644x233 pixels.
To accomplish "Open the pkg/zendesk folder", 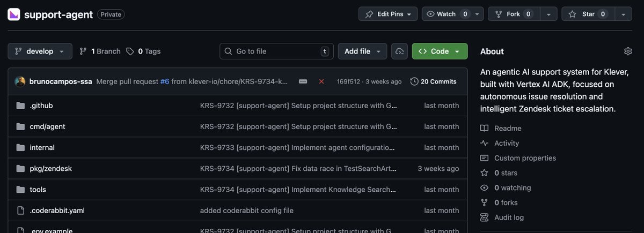I will pyautogui.click(x=50, y=168).
